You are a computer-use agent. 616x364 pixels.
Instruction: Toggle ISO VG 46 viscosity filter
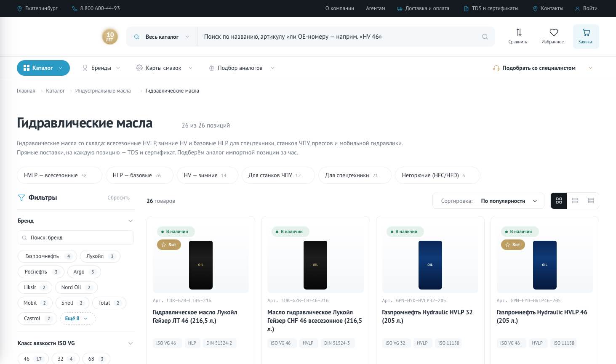pyautogui.click(x=33, y=359)
